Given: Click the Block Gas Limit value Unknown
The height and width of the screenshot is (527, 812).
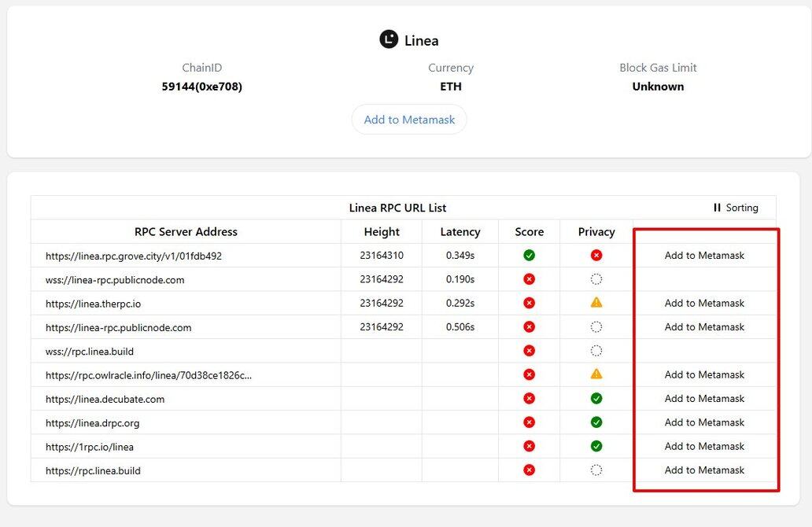Looking at the screenshot, I should 658,87.
